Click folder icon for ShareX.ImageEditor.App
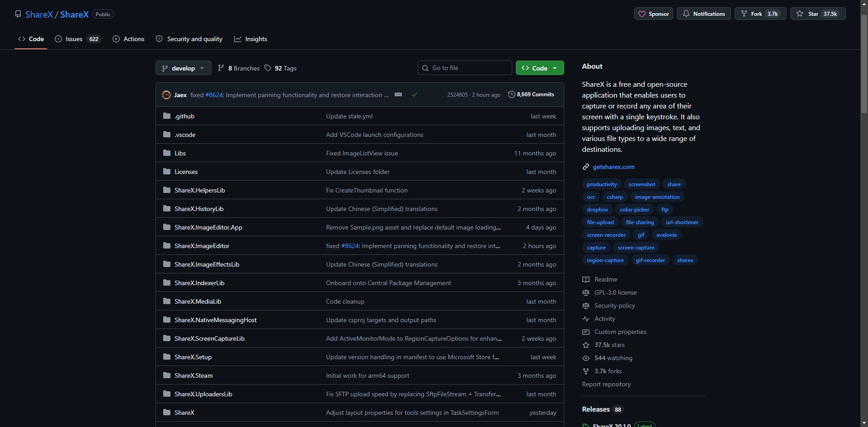The height and width of the screenshot is (427, 868). click(167, 227)
